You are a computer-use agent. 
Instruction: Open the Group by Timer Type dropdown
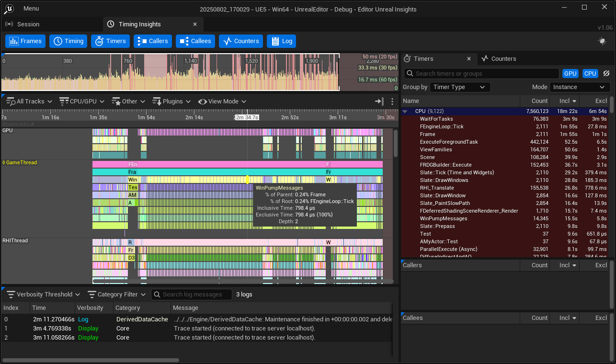(x=460, y=87)
